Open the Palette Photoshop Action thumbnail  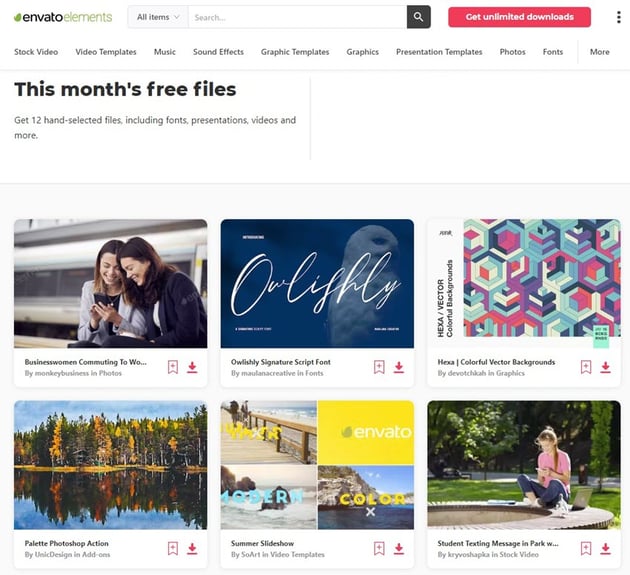click(111, 465)
